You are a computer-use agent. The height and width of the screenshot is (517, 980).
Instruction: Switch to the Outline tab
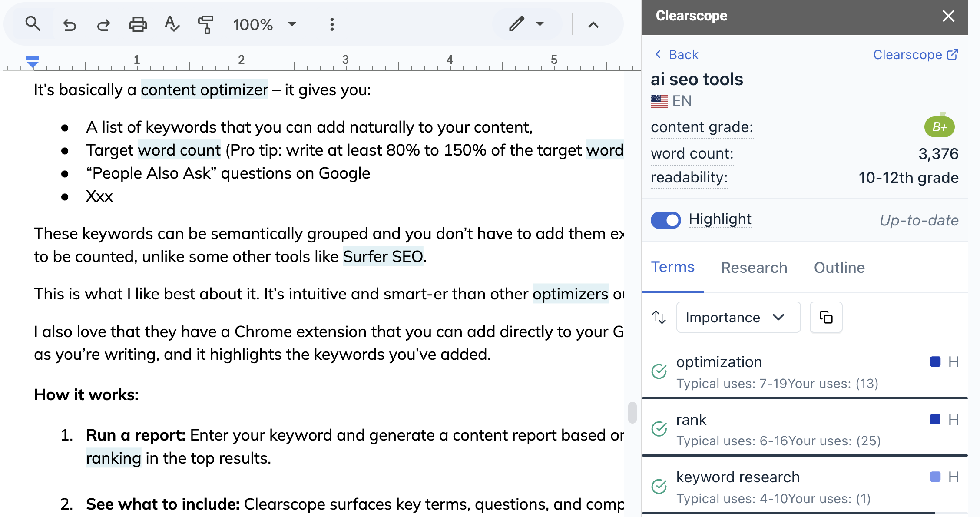coord(839,267)
